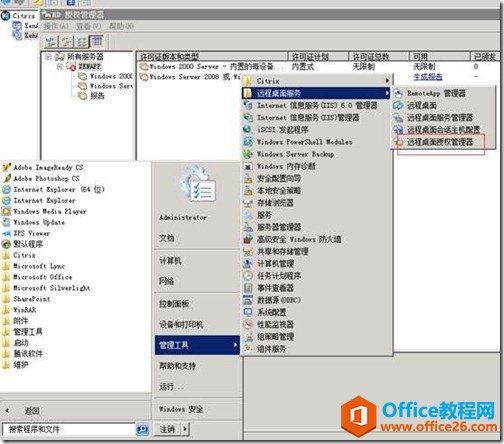Open 性能监视器 icon

tap(248, 324)
